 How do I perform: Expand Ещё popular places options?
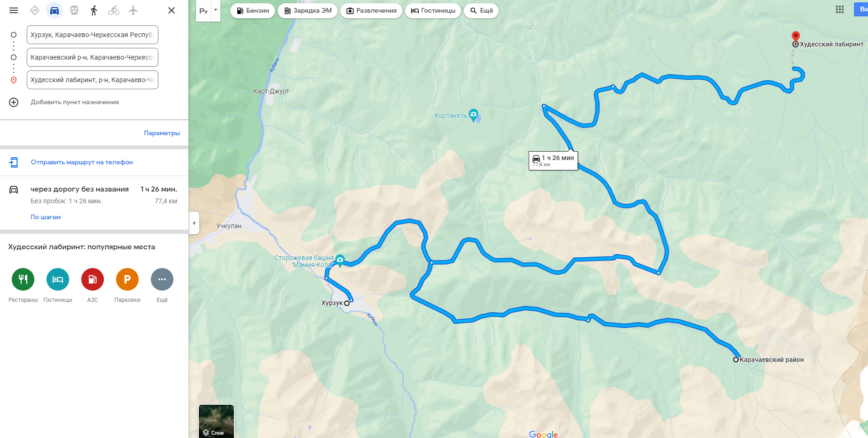tap(162, 279)
